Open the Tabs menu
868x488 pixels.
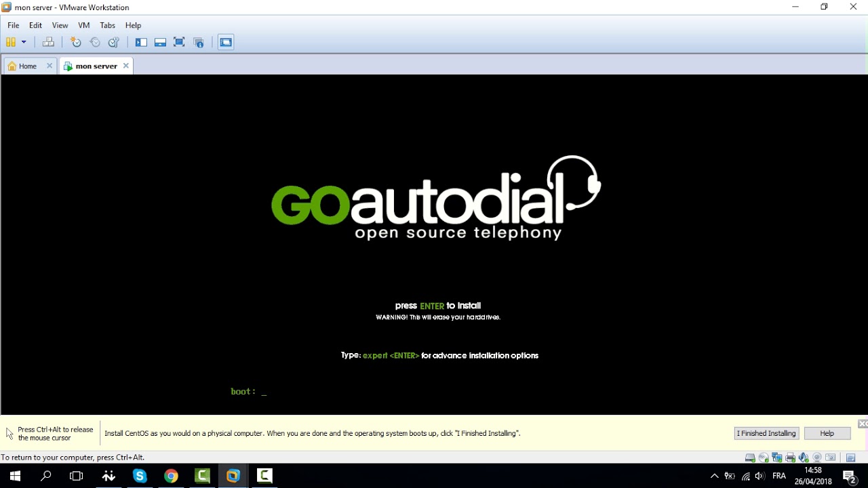point(107,25)
